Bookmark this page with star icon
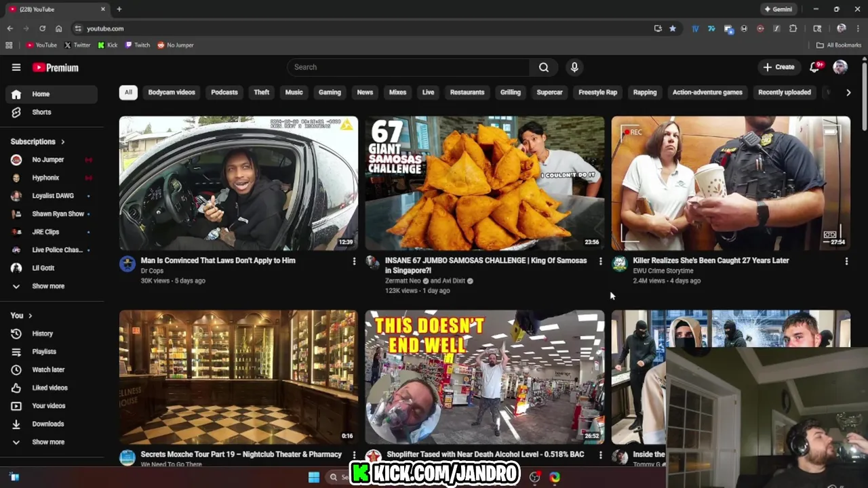This screenshot has width=868, height=488. click(x=672, y=28)
